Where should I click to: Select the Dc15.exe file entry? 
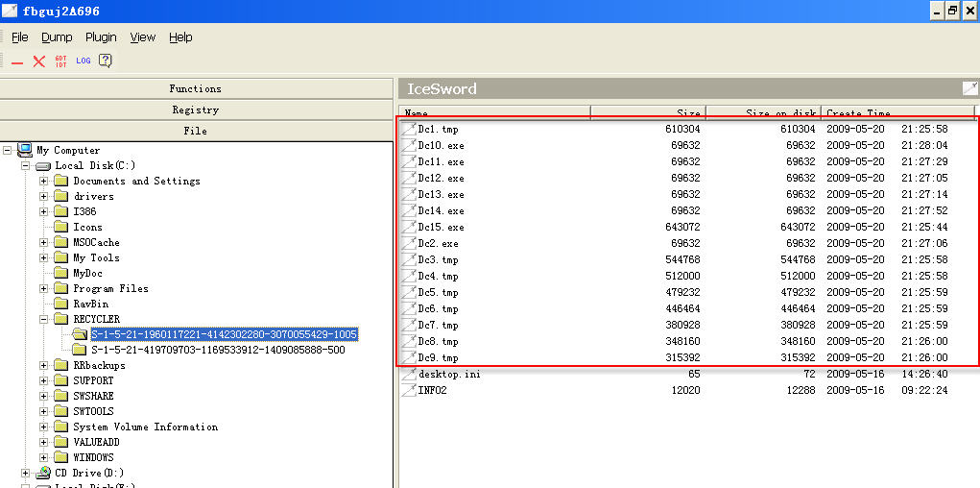[441, 228]
